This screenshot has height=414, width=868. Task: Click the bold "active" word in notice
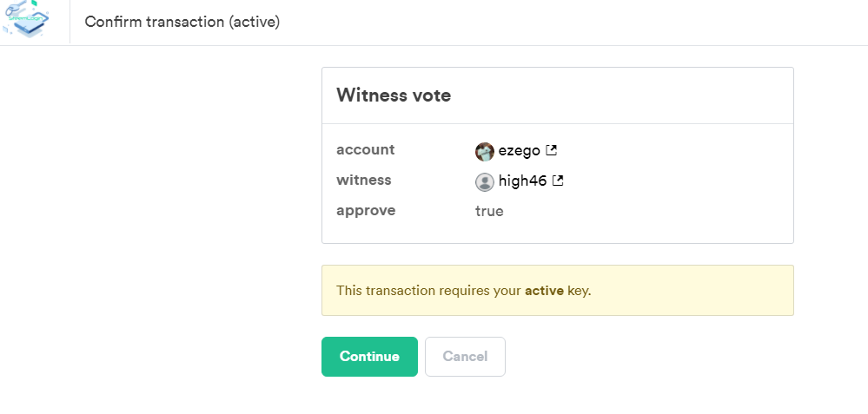[544, 291]
